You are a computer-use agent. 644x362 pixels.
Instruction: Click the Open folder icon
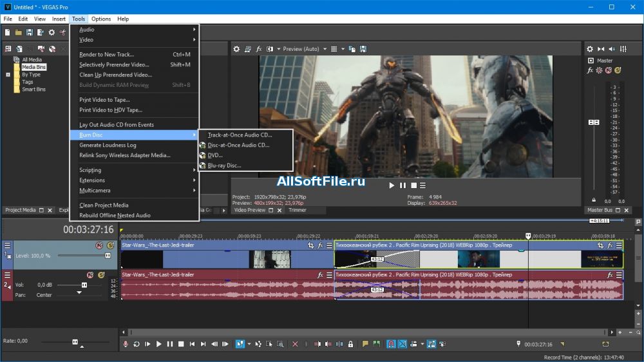pos(19,32)
